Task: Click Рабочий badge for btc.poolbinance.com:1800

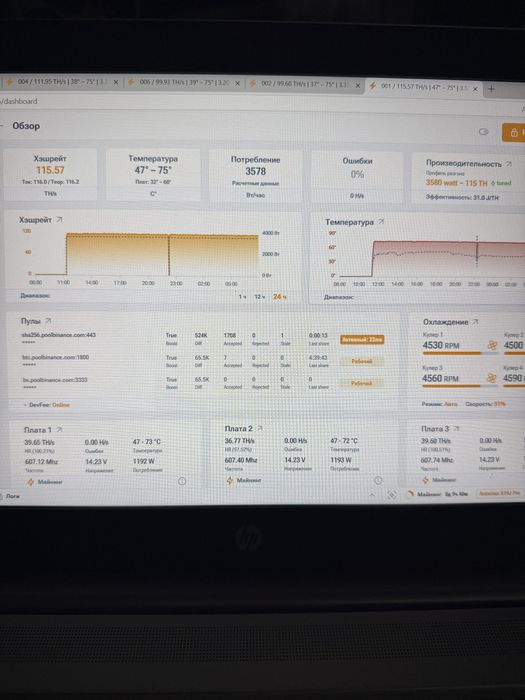Action: click(362, 361)
